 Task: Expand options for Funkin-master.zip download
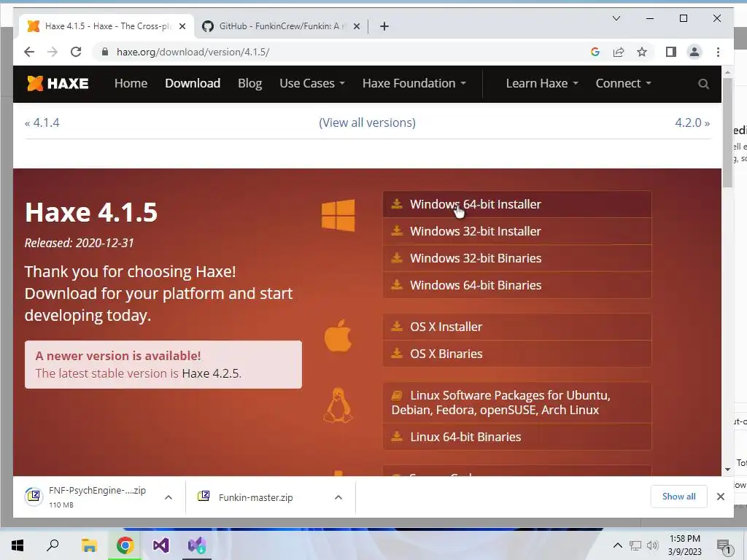pos(338,497)
